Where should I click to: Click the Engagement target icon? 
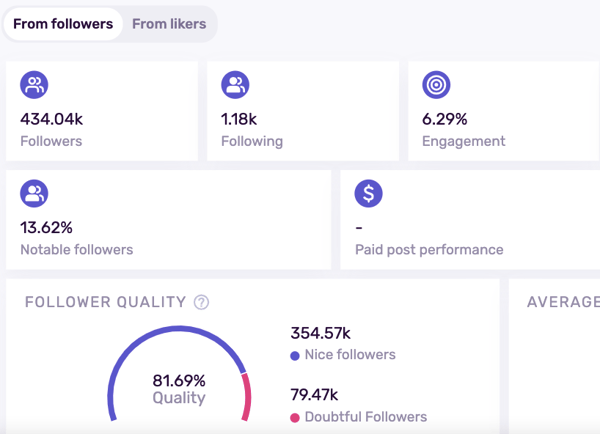[436, 86]
